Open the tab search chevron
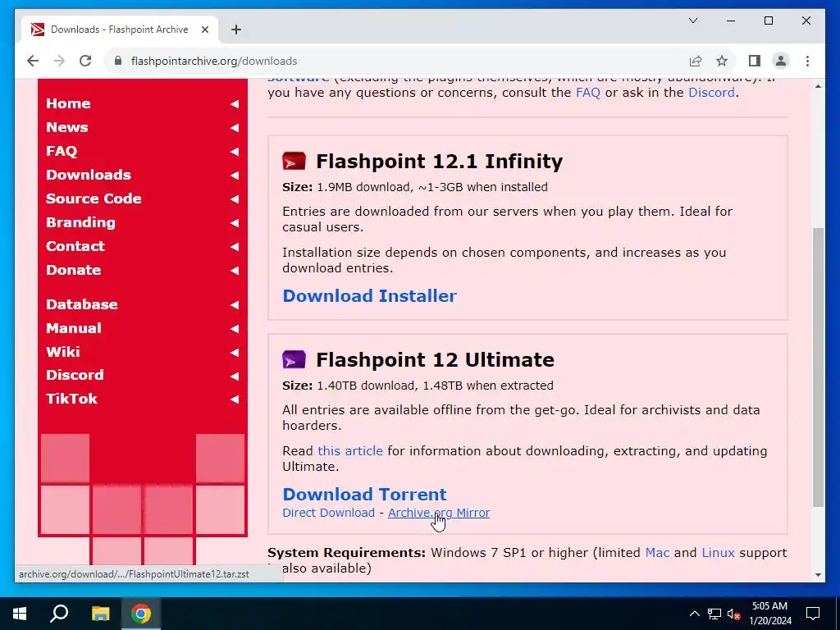840x630 pixels. click(693, 21)
